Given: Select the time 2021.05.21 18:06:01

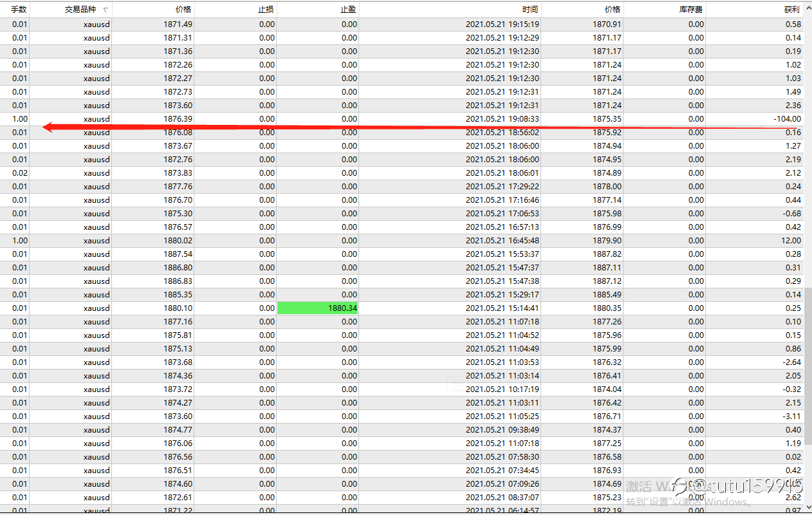Looking at the screenshot, I should pos(503,173).
